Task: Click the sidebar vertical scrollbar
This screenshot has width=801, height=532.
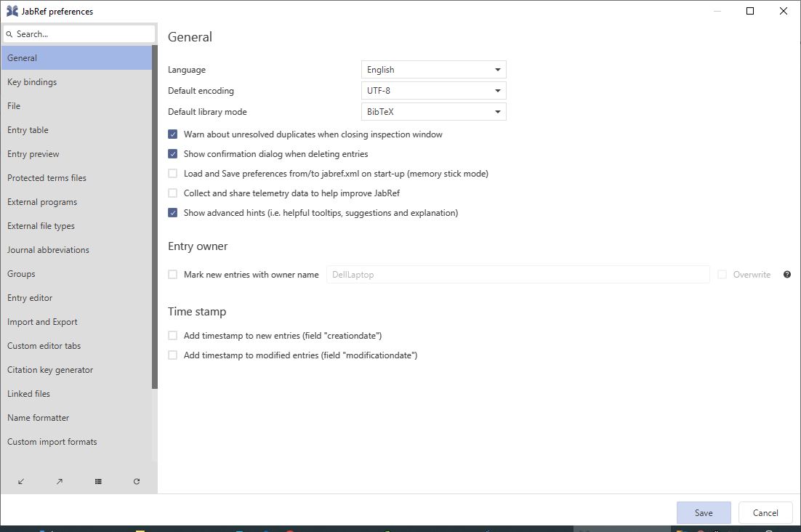Action: [155, 217]
